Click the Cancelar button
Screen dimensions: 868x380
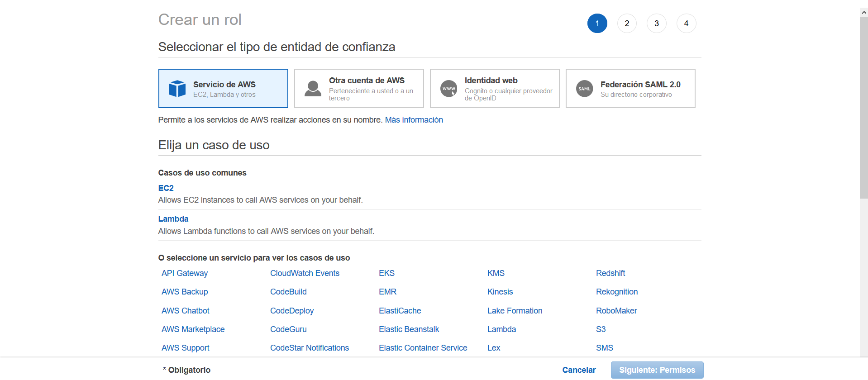pos(579,370)
